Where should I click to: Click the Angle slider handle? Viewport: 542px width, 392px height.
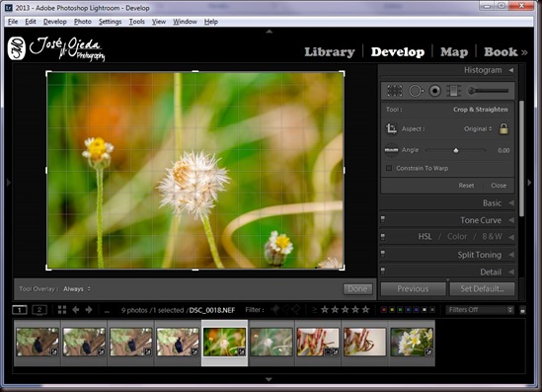point(455,150)
